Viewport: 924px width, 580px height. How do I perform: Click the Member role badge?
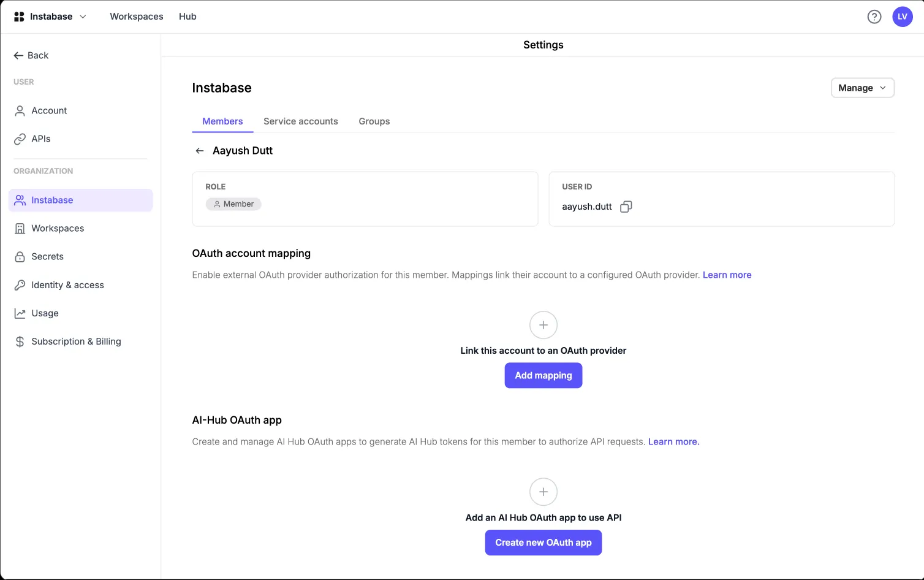click(x=233, y=204)
